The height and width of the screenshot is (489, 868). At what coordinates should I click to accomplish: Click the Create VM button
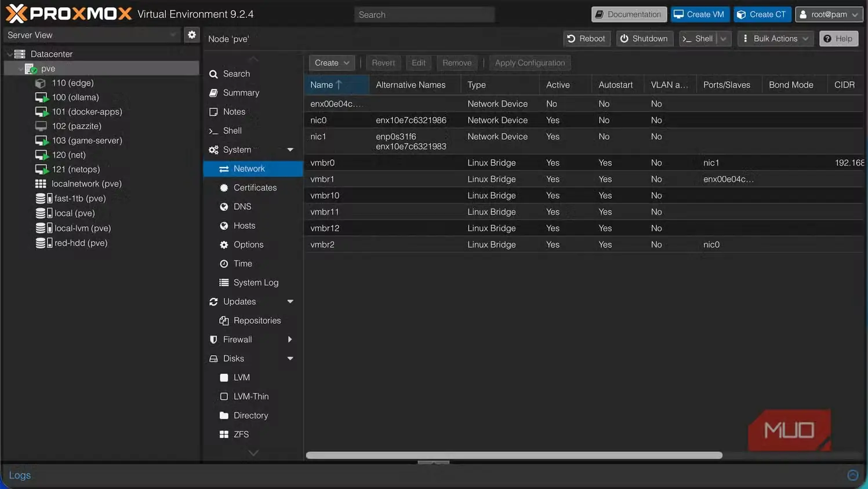point(700,14)
